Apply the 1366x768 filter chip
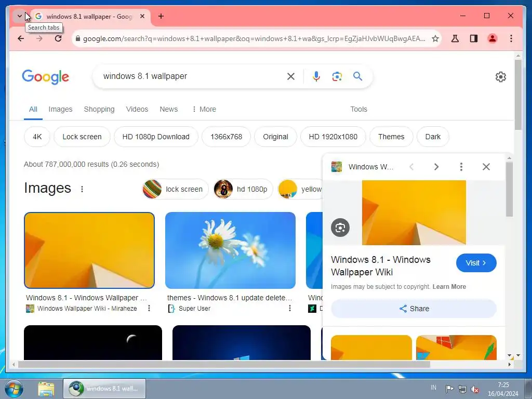This screenshot has width=532, height=399. pyautogui.click(x=227, y=137)
